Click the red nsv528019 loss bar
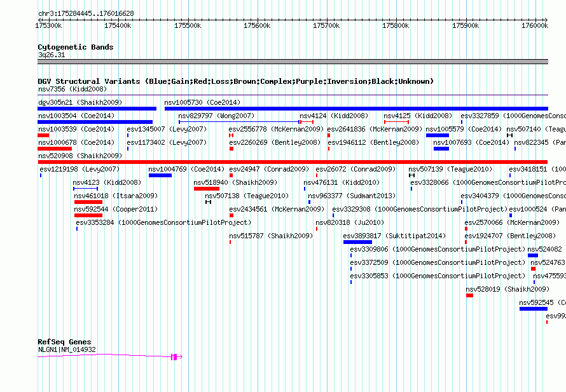The image size is (566, 392). tap(469, 295)
